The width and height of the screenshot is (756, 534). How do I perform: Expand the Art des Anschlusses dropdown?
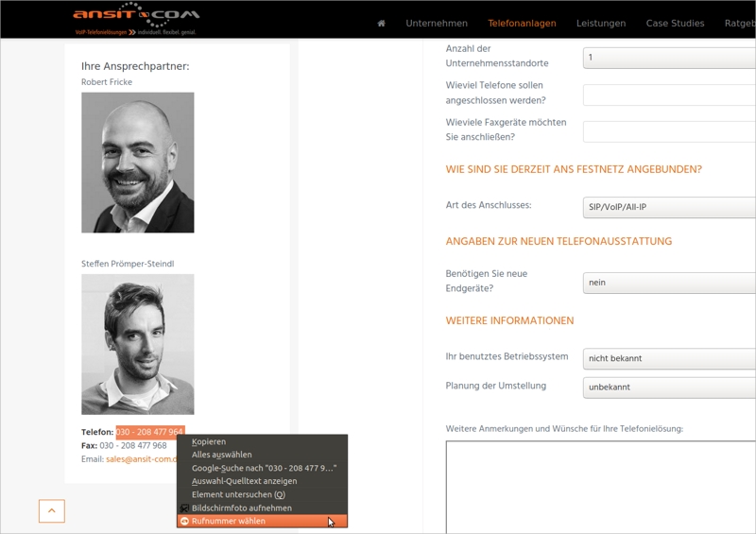point(669,207)
